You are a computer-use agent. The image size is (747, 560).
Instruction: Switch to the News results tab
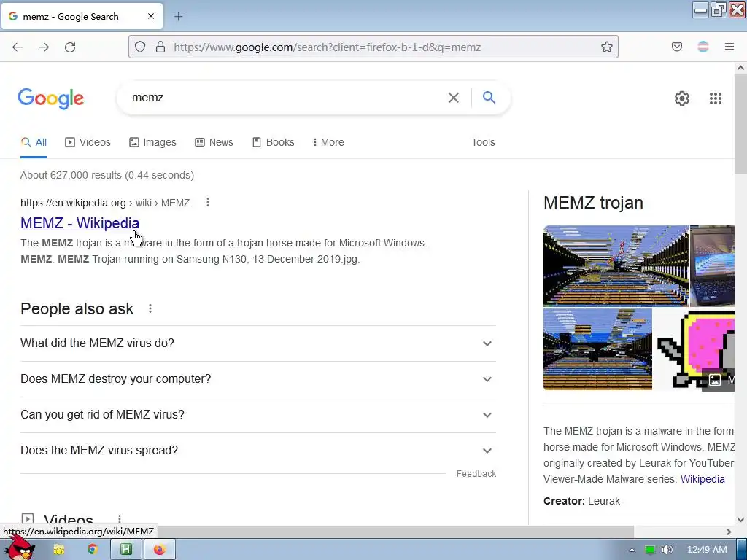click(x=214, y=142)
